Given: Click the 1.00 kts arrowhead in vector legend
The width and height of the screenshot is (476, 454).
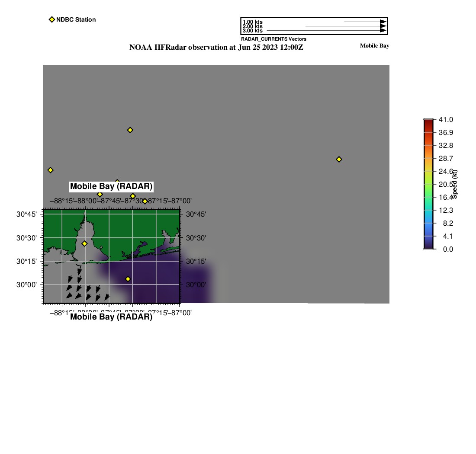Looking at the screenshot, I should 383,22.
